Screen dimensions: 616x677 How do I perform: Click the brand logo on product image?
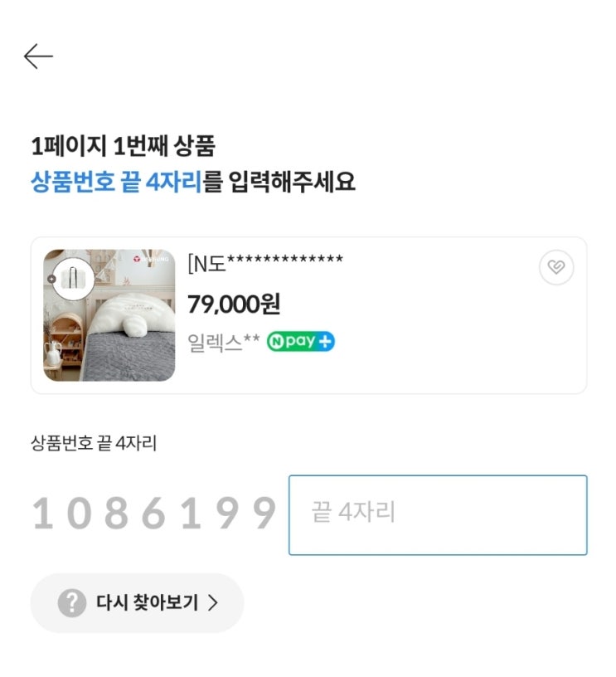pos(151,259)
